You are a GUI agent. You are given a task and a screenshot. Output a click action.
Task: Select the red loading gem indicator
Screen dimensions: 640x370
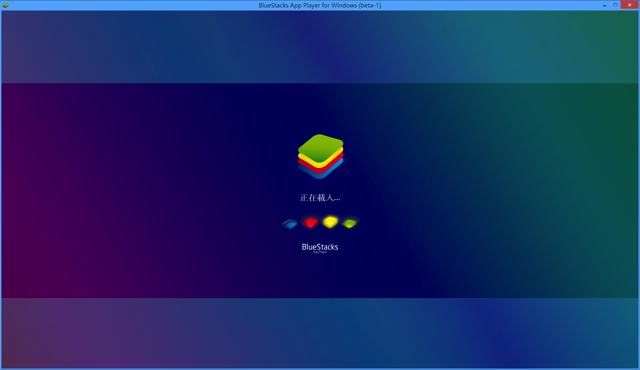(x=311, y=223)
